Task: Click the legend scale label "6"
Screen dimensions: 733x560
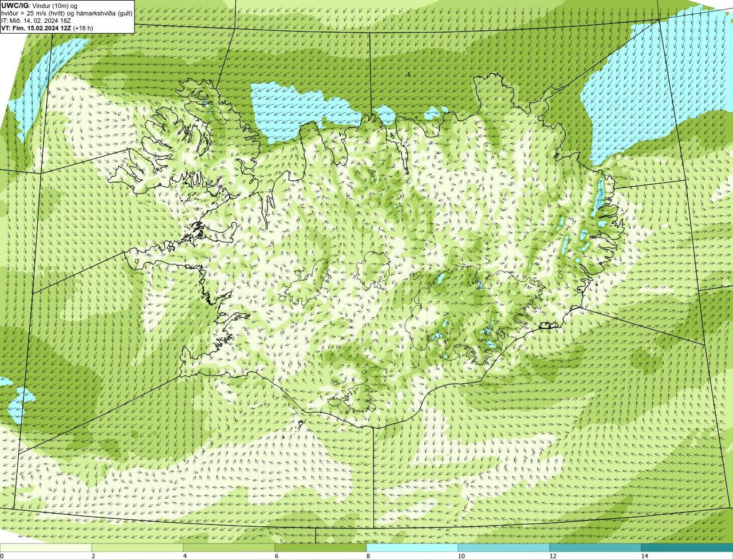Action: click(276, 556)
